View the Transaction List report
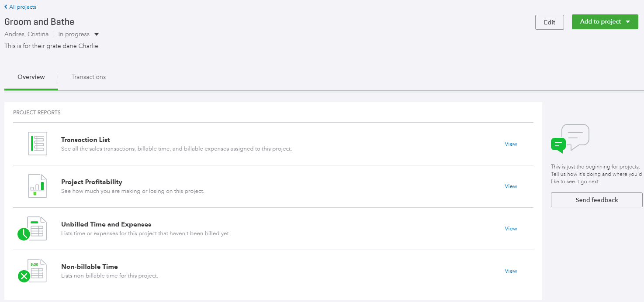Image resolution: width=644 pixels, height=302 pixels. (x=511, y=144)
